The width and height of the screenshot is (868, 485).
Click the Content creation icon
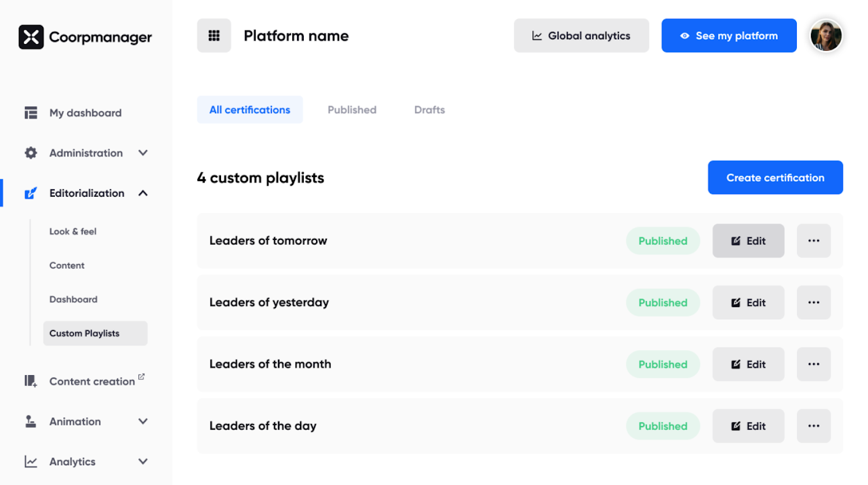tap(31, 381)
